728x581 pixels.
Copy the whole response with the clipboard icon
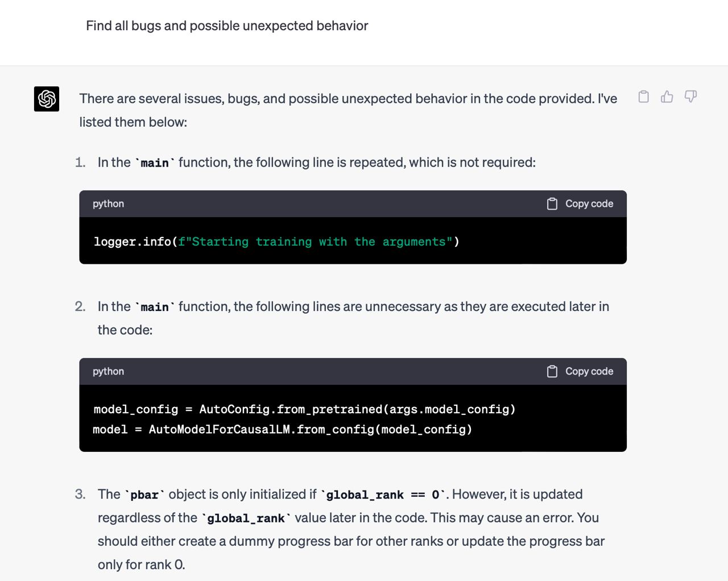pos(643,97)
